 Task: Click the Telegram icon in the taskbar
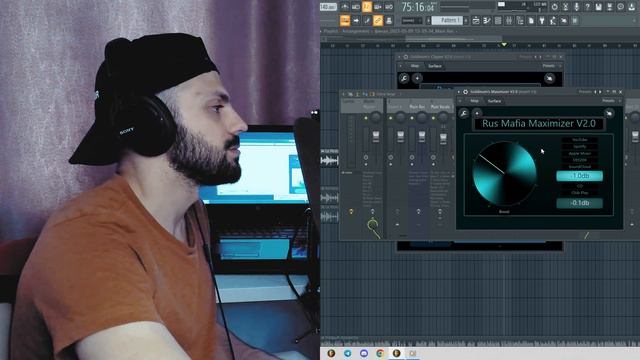click(x=347, y=353)
